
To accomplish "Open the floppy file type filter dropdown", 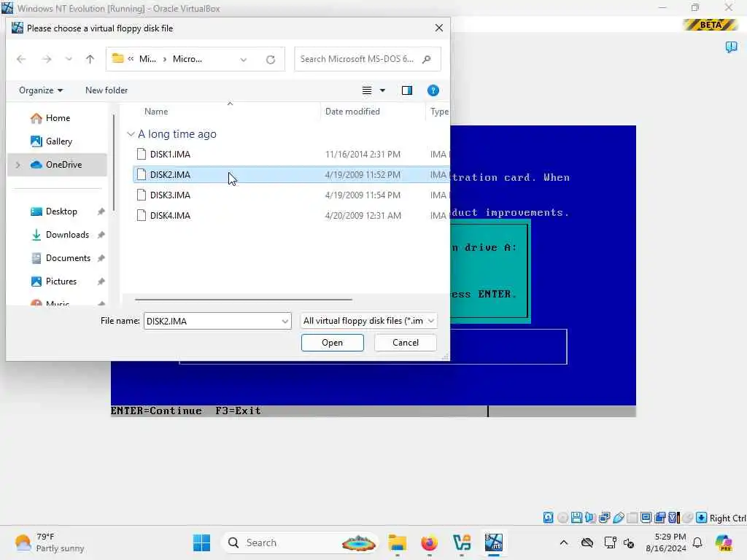I will pos(368,321).
